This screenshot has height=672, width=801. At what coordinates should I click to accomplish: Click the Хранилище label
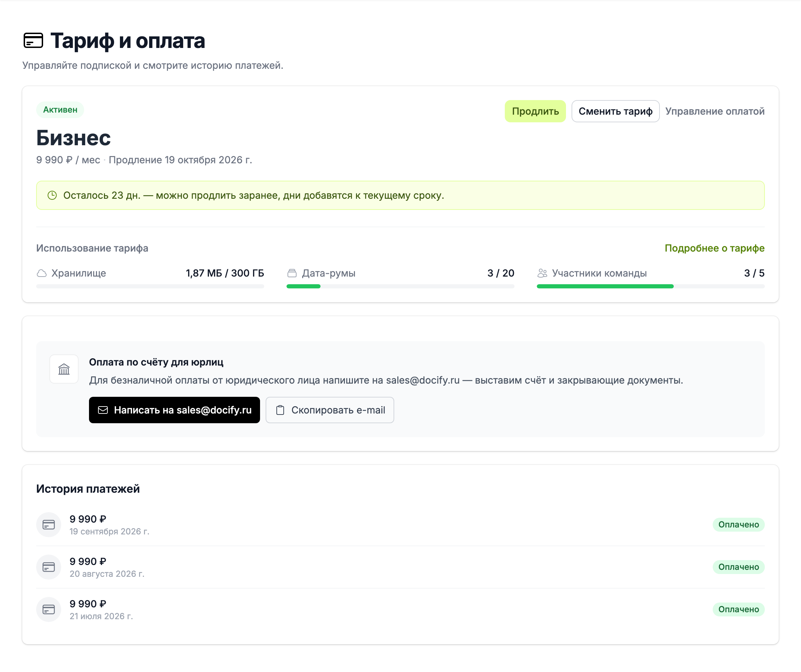coord(79,273)
